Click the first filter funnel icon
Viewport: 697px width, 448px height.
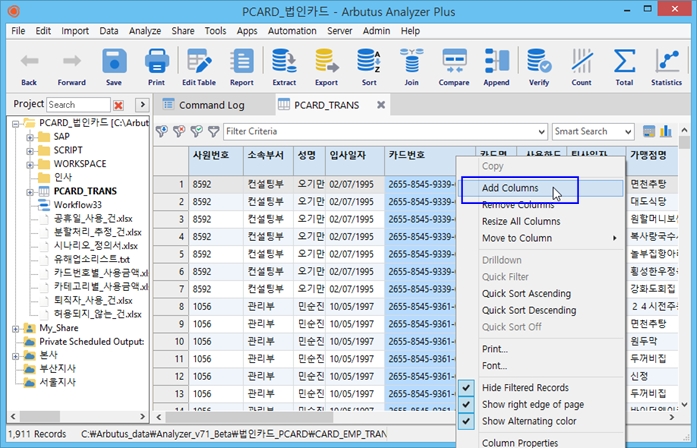pyautogui.click(x=162, y=131)
